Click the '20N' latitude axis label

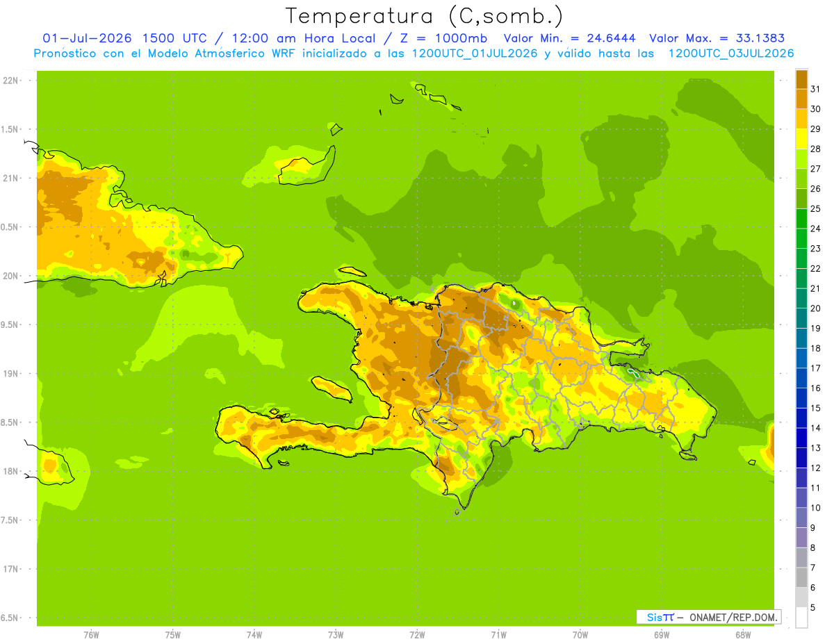[x=10, y=276]
